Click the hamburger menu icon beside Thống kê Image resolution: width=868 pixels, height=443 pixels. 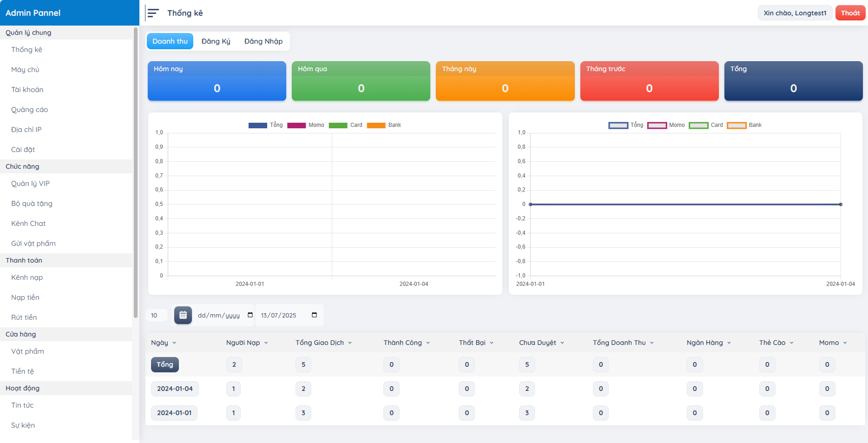point(153,13)
